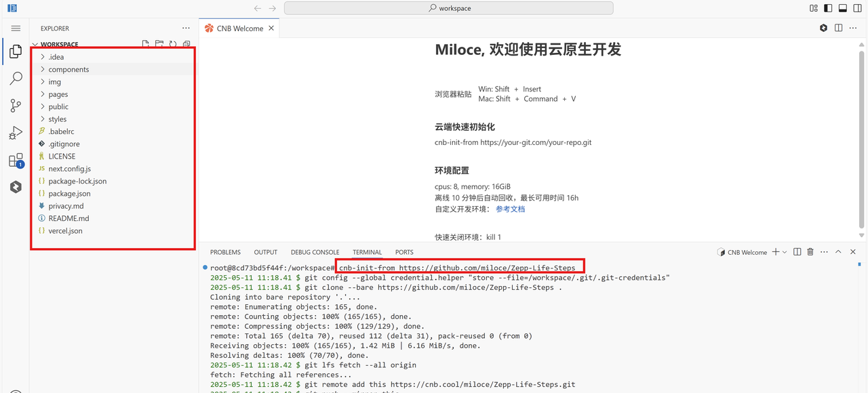Viewport: 868px width, 393px height.
Task: Toggle the secondary side bar visibility
Action: (x=858, y=8)
